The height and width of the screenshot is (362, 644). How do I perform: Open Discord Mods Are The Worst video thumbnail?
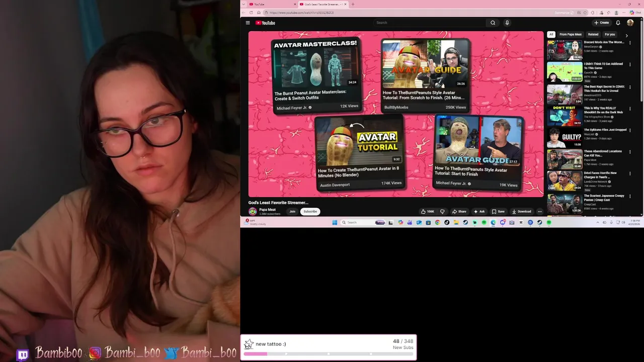[565, 50]
